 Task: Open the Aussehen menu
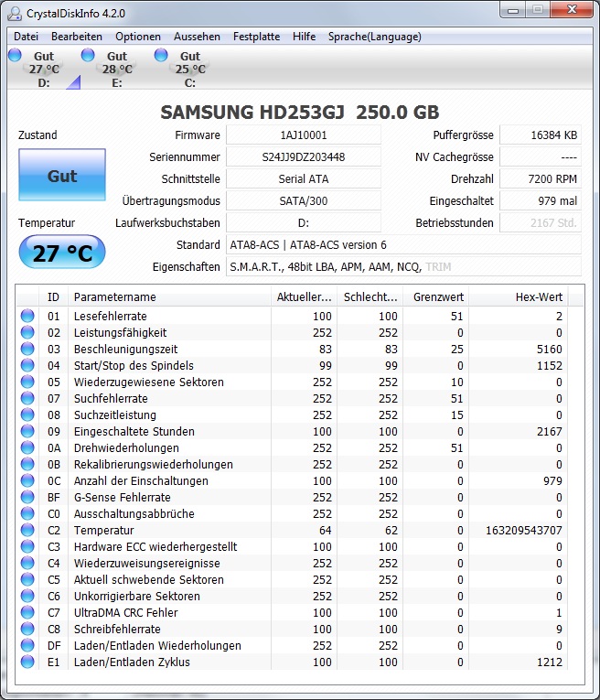tap(197, 37)
